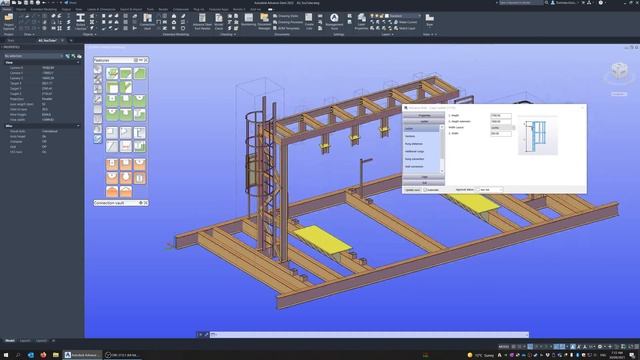Open the Advance Steel Tool Palette
This screenshot has height=360, width=640.
tap(202, 22)
